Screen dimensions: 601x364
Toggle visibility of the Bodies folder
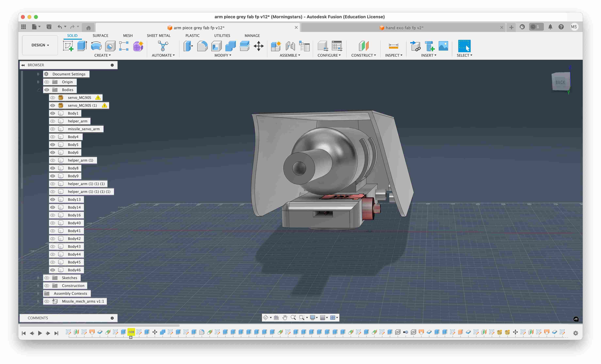[x=47, y=90]
